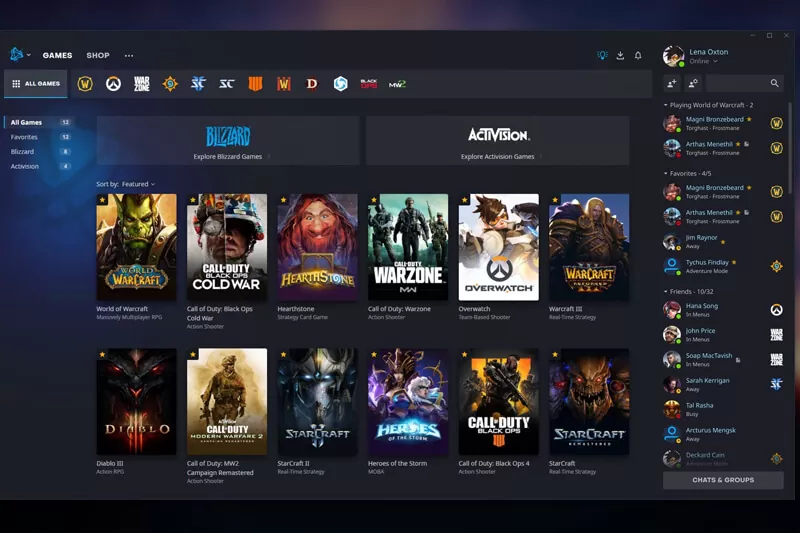The width and height of the screenshot is (800, 533).
Task: Open Heroes of the Storm icon in game bar
Action: [340, 84]
